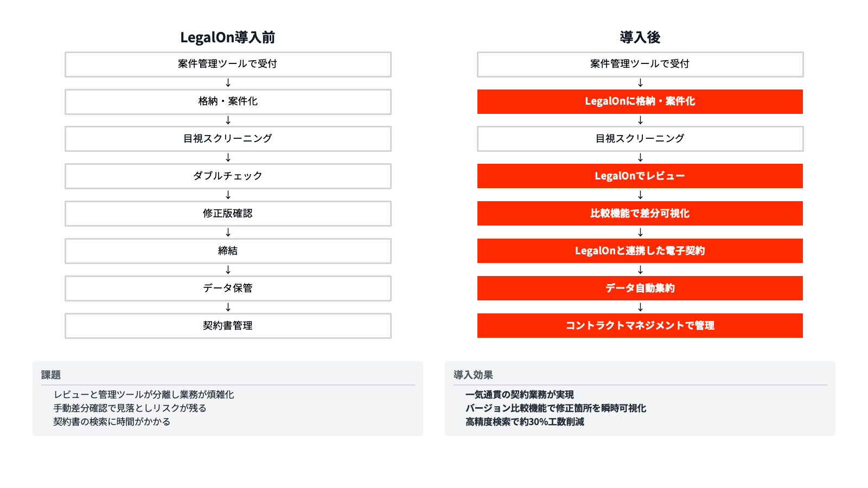Select the red "コントラクトマネジメントで管理" box
This screenshot has height=488, width=868.
click(640, 326)
